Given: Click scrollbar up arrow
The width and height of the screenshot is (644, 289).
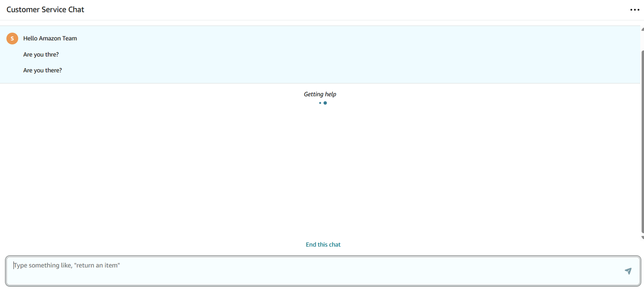Looking at the screenshot, I should click(642, 29).
